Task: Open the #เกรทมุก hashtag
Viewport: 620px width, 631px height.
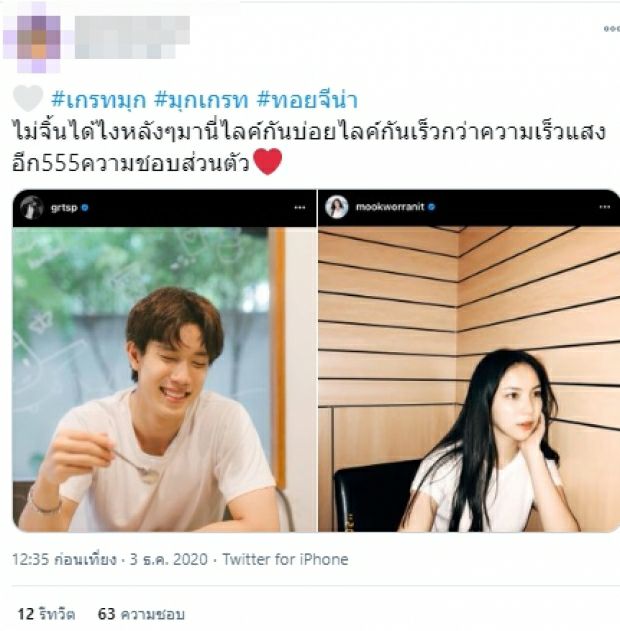Action: click(99, 100)
